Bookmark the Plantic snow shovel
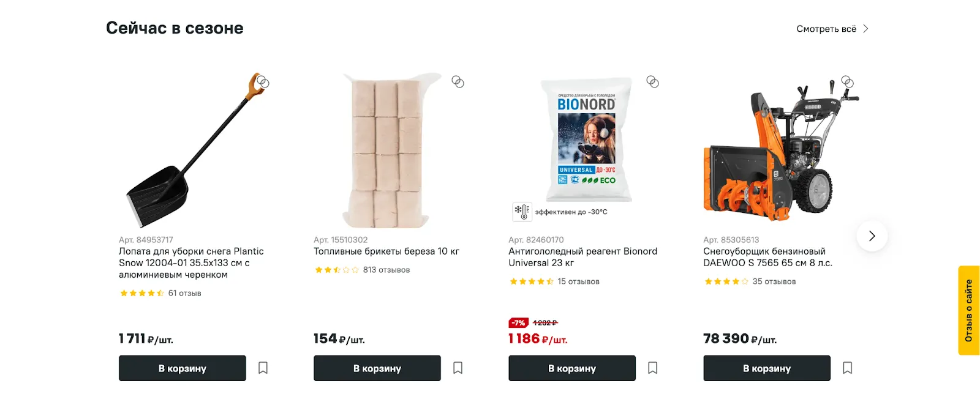The width and height of the screenshot is (980, 405). click(x=263, y=368)
